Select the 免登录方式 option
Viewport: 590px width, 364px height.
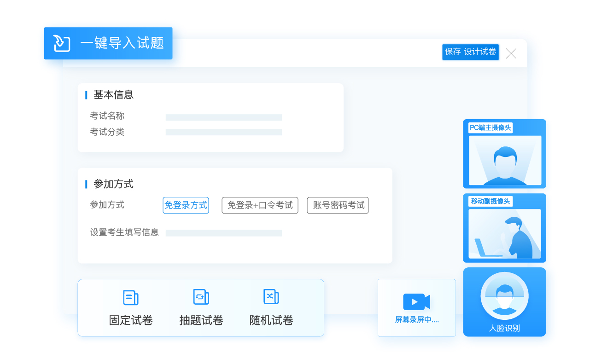(x=186, y=205)
